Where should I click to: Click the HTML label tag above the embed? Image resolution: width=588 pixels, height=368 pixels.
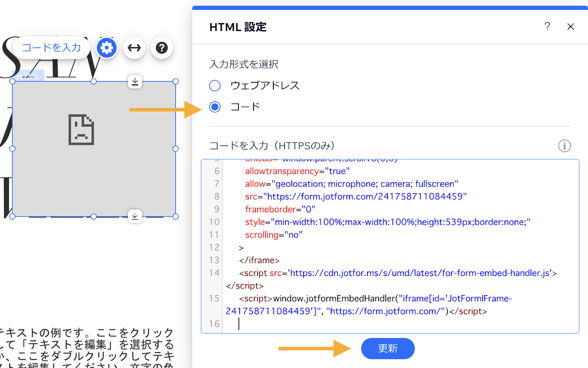coord(28,76)
